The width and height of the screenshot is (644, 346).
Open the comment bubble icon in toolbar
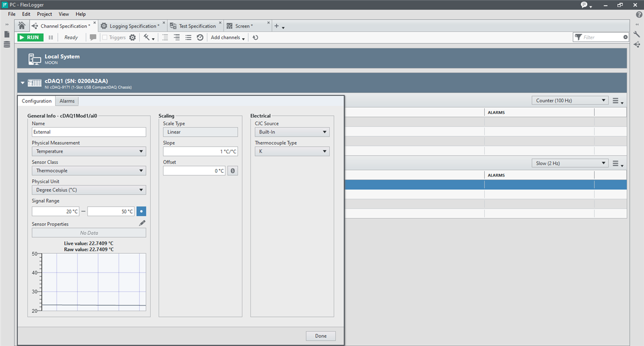[93, 38]
